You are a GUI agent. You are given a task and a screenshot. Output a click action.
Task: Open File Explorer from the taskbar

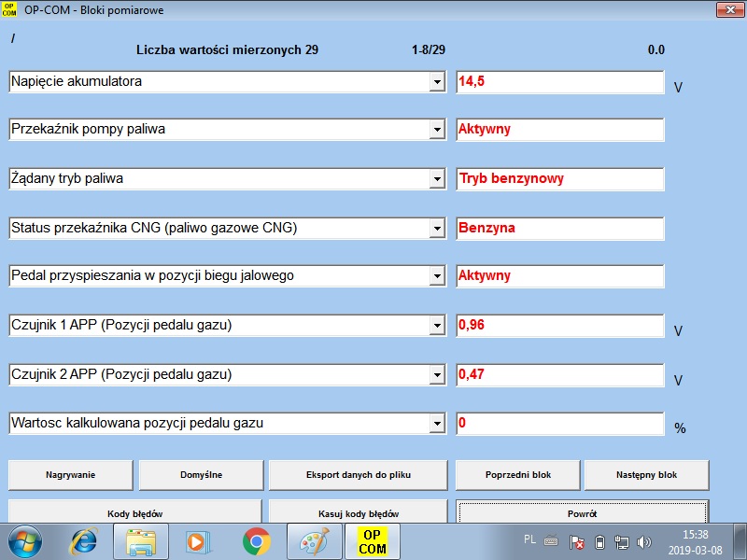pos(143,541)
